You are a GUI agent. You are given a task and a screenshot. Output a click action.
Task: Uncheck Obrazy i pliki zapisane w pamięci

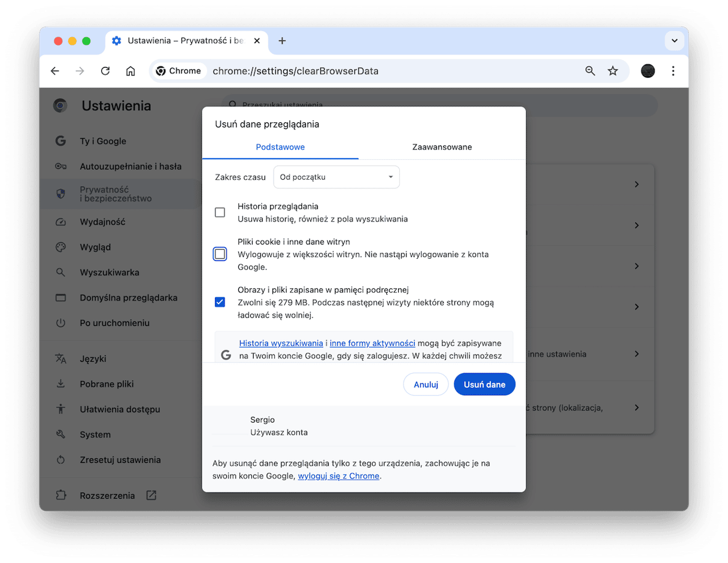[x=220, y=302]
